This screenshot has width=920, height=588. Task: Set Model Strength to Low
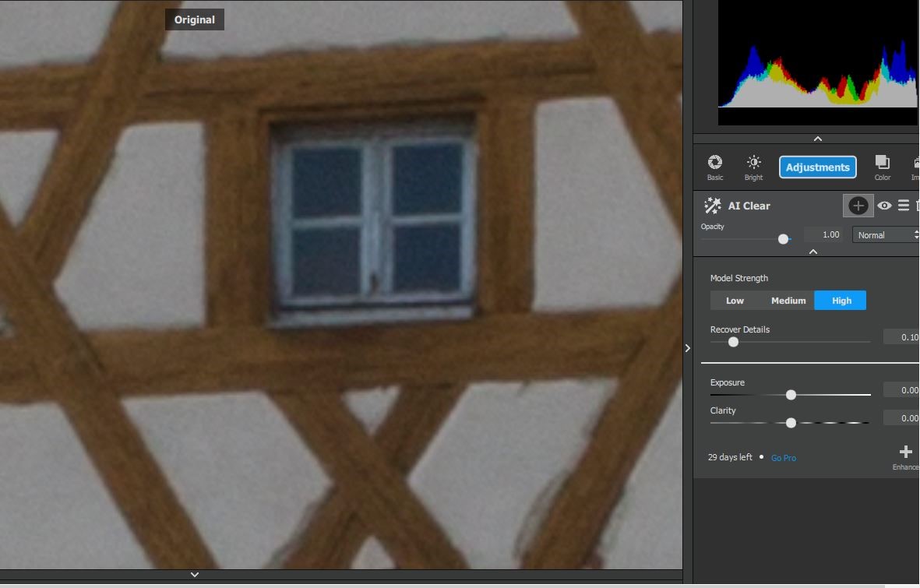point(735,301)
